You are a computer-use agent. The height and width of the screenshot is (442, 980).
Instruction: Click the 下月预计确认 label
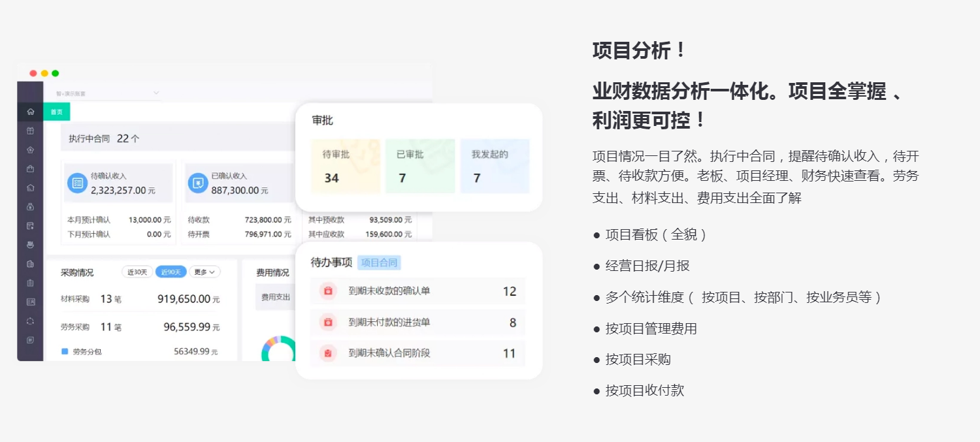point(89,234)
